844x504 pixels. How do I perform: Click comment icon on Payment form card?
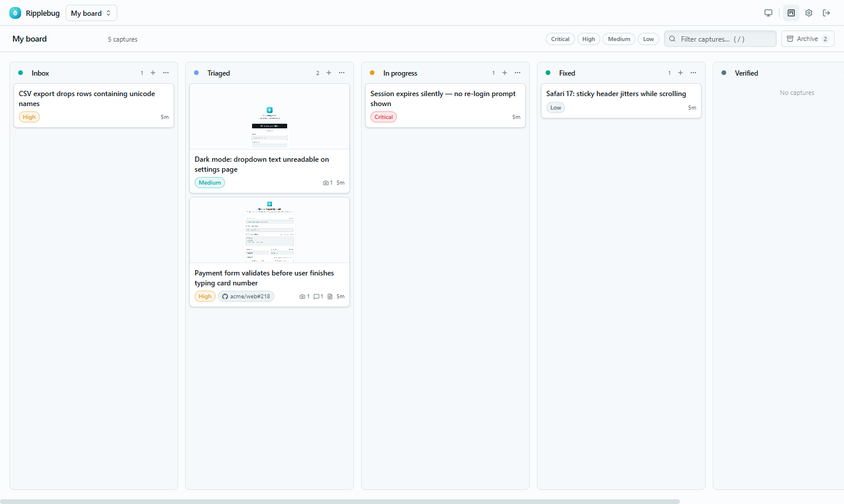pos(316,297)
